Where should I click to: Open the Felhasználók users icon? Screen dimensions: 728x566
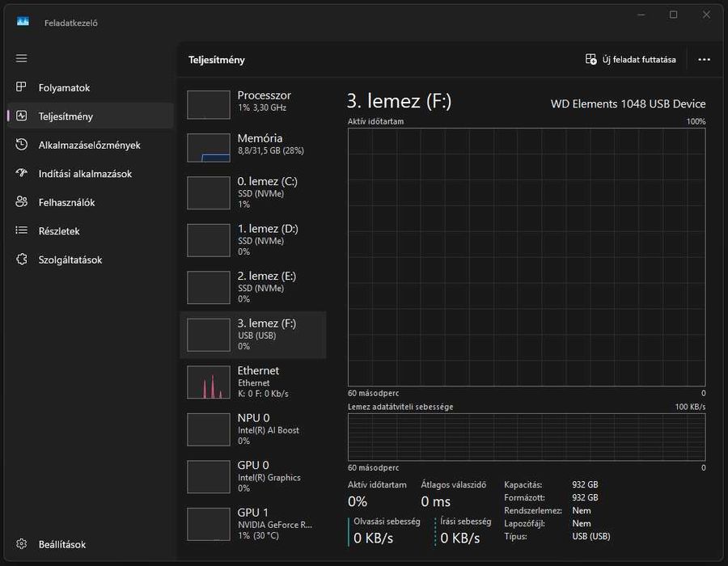21,202
